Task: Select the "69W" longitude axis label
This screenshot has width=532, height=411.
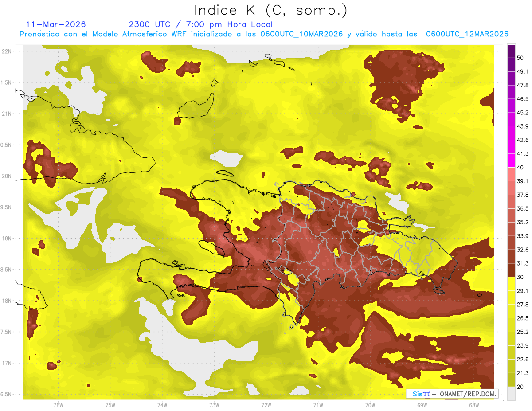Action: pos(422,405)
